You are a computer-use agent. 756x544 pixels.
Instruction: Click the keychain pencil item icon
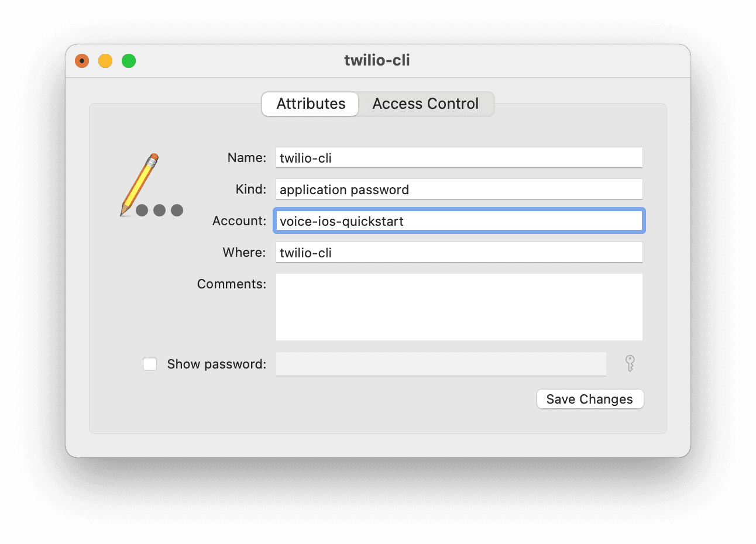pyautogui.click(x=151, y=184)
